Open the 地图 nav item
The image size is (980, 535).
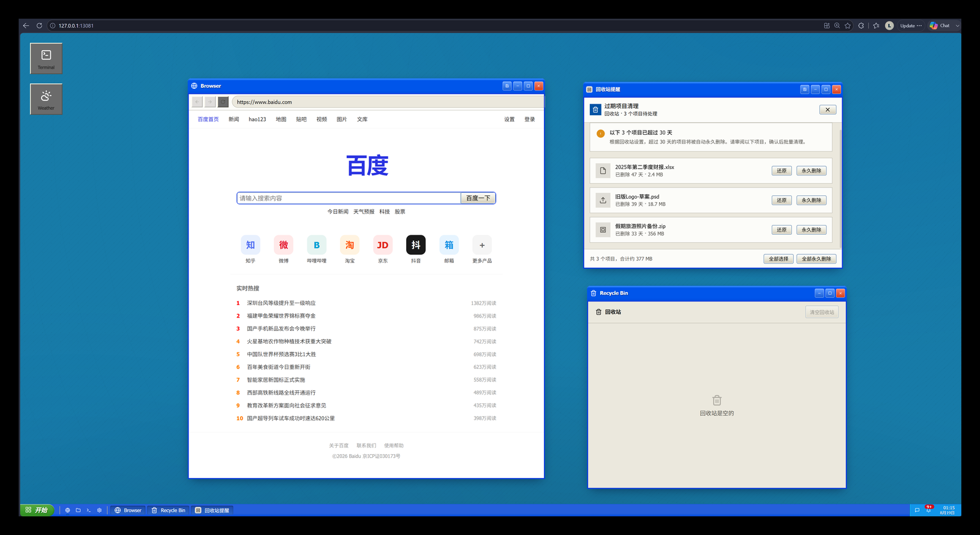(281, 120)
